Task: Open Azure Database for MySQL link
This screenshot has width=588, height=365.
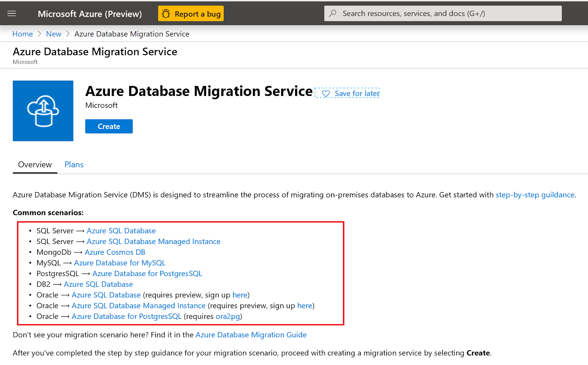Action: coord(120,263)
